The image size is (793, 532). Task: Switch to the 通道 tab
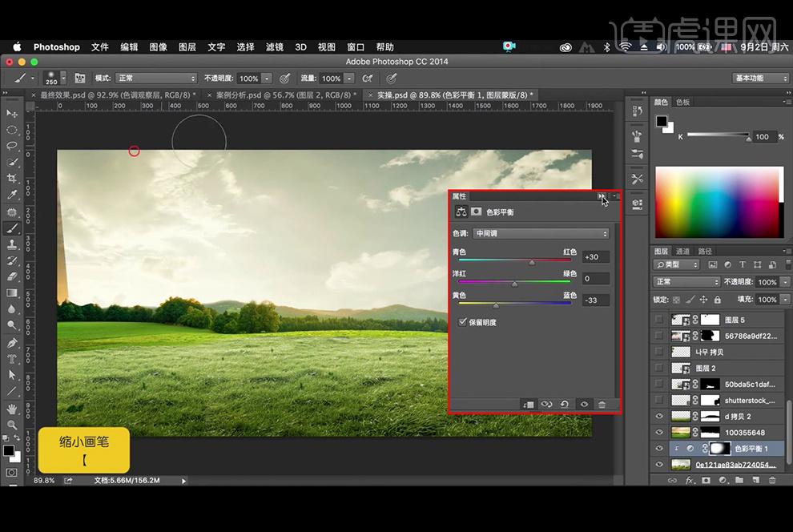682,251
